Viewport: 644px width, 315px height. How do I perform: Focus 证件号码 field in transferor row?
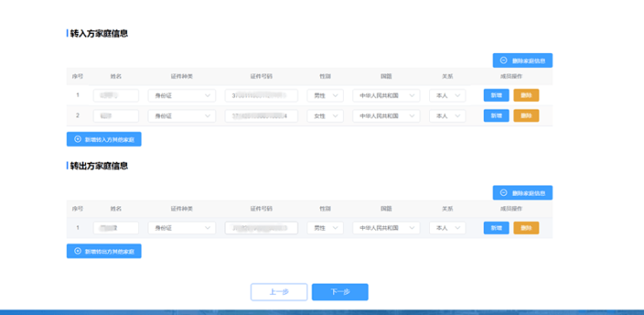[x=261, y=228]
